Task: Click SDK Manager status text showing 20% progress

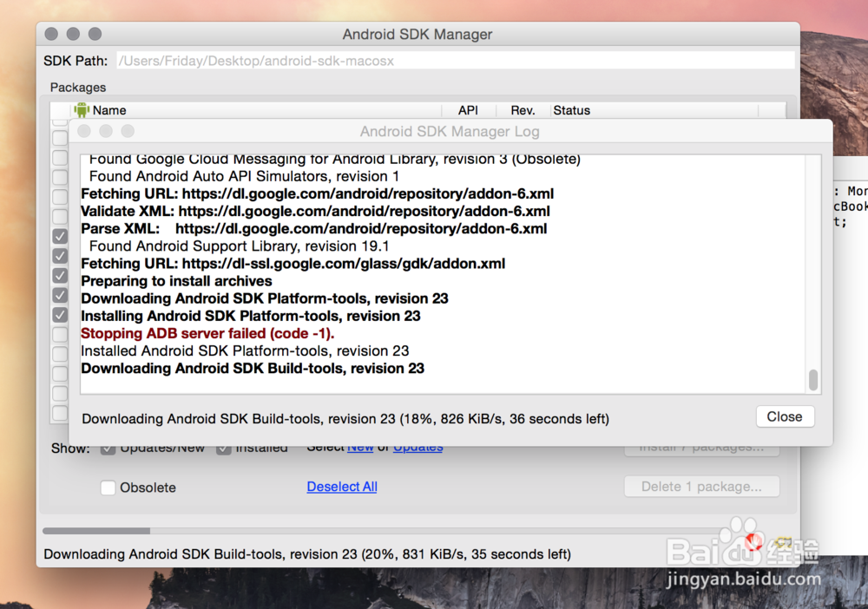Action: click(x=307, y=554)
